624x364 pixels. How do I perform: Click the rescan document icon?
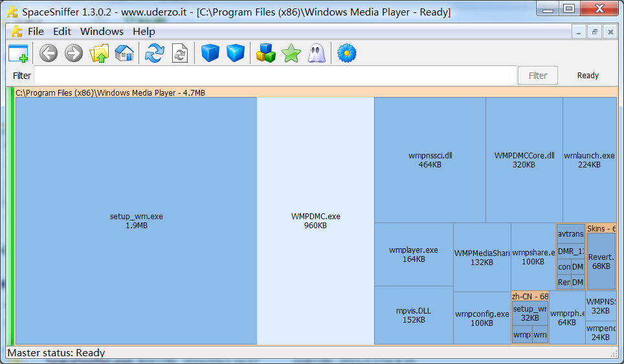click(x=179, y=53)
